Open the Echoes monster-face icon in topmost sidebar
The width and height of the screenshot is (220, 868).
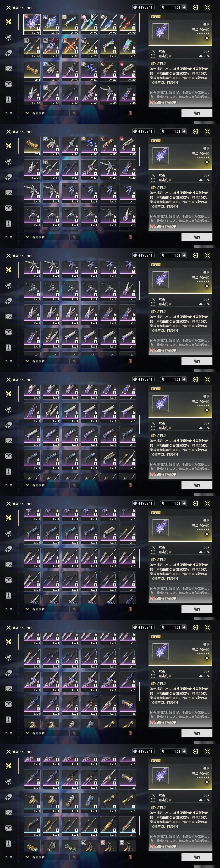pyautogui.click(x=9, y=37)
